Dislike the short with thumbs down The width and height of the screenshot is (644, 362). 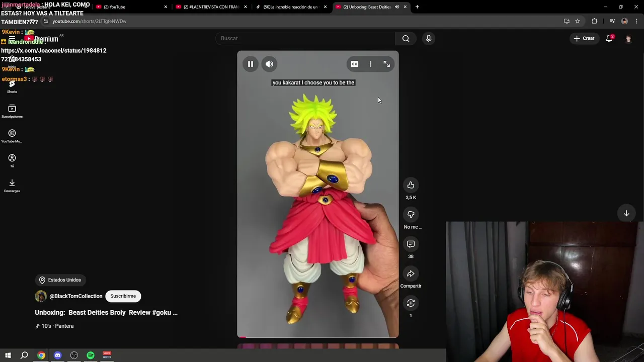point(411,215)
